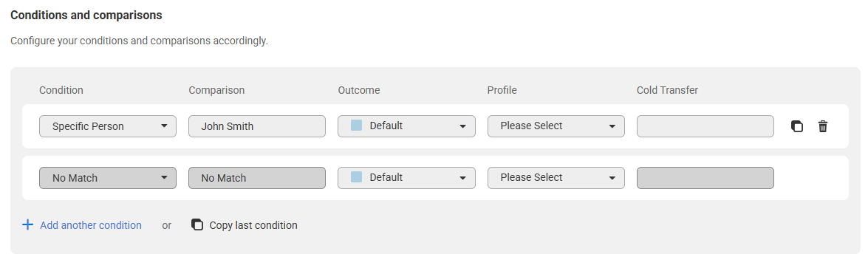868x271 pixels.
Task: Open Profile Please Select in first row
Action: 556,126
